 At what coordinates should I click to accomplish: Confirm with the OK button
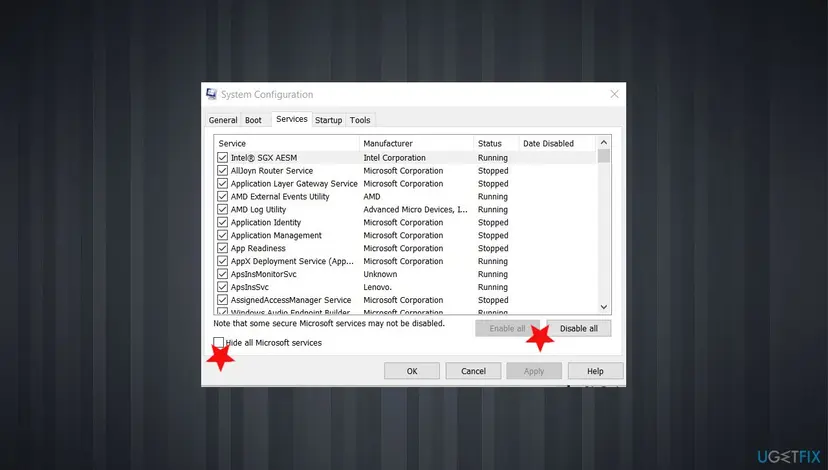pyautogui.click(x=412, y=371)
